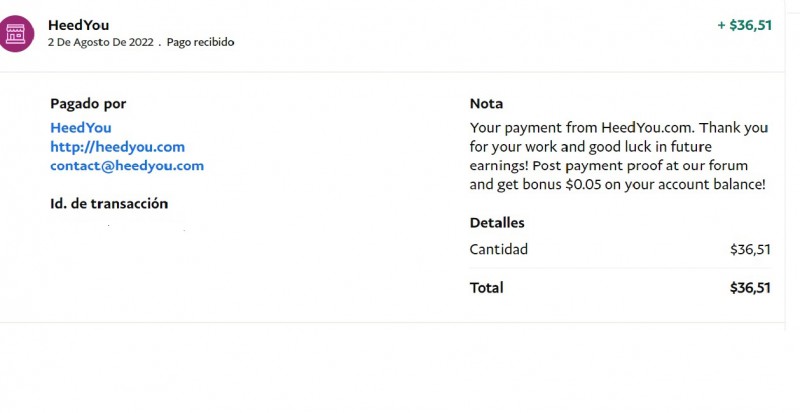Select the Id. de transacción label
This screenshot has width=800, height=413.
tap(109, 204)
